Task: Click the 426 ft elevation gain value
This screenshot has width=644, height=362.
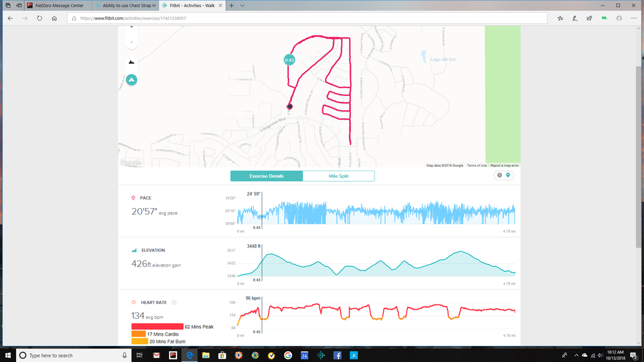Action: [x=141, y=263]
